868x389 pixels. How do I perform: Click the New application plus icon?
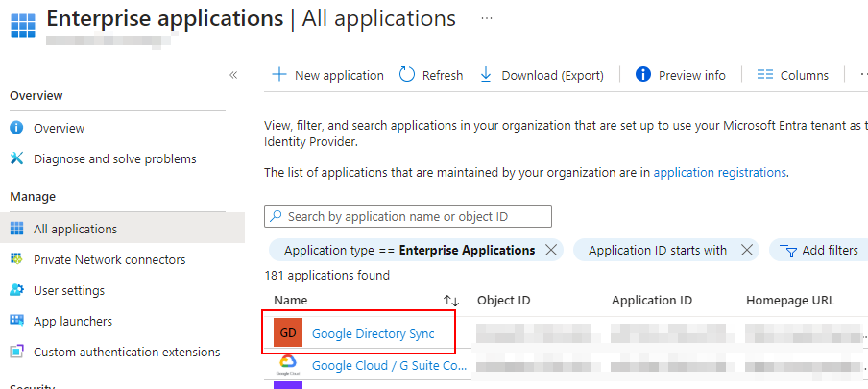pyautogui.click(x=278, y=75)
